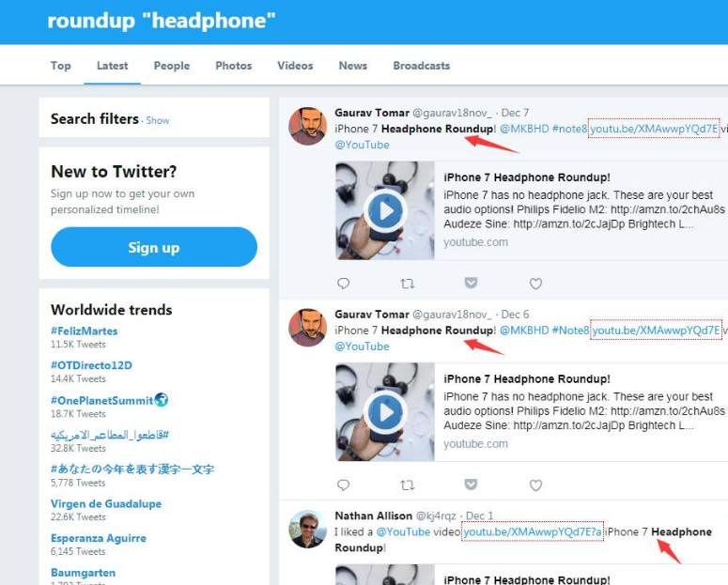Select the Videos tab
Screen dimensions: 728x585
(295, 66)
